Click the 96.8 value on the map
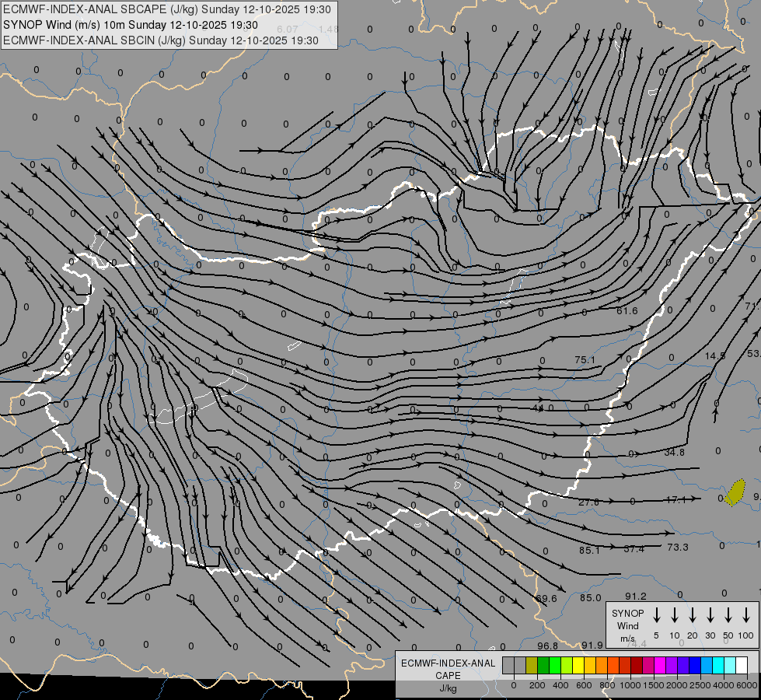This screenshot has width=761, height=700. [547, 646]
